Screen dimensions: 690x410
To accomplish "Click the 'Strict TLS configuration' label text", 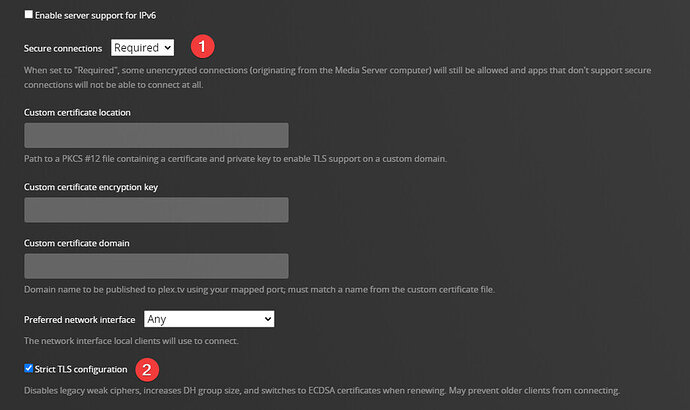I will coord(81,369).
